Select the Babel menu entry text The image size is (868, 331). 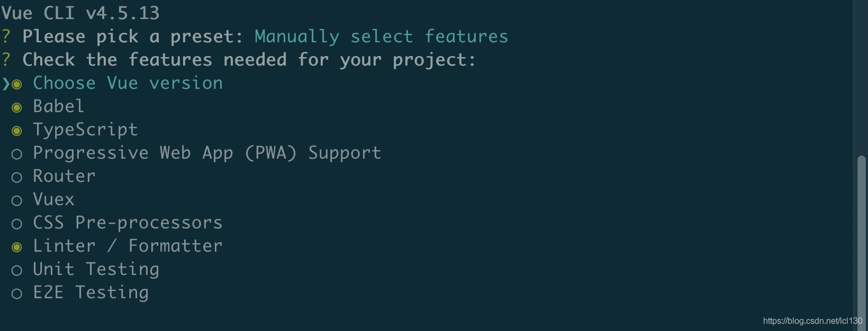tap(58, 106)
